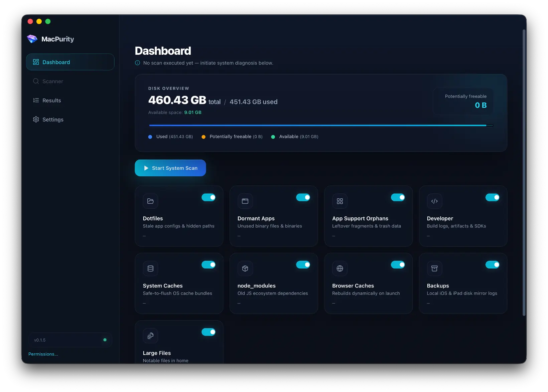Viewport: 548px width, 392px height.
Task: Click the Large Files copy icon
Action: point(150,336)
